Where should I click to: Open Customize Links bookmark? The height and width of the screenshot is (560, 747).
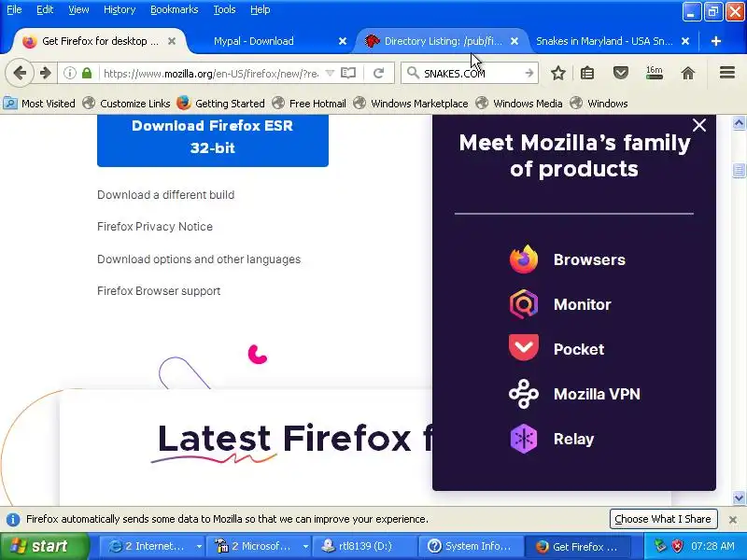(x=126, y=104)
